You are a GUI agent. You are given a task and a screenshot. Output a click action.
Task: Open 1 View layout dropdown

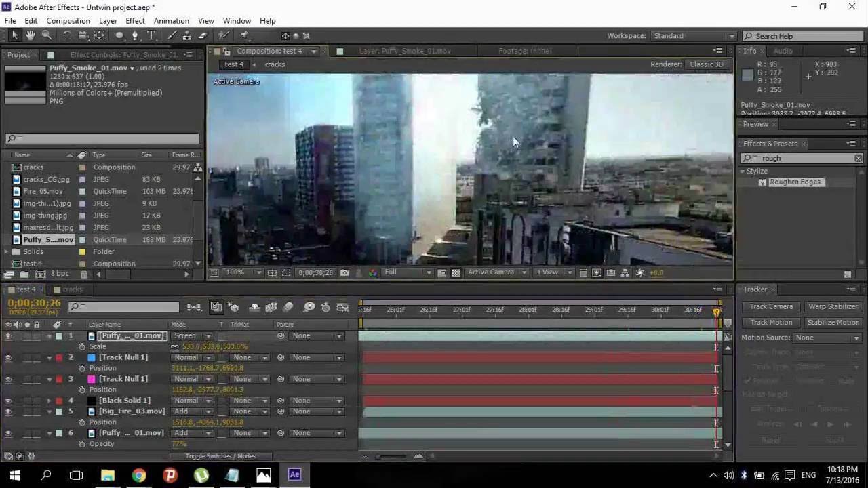[554, 272]
